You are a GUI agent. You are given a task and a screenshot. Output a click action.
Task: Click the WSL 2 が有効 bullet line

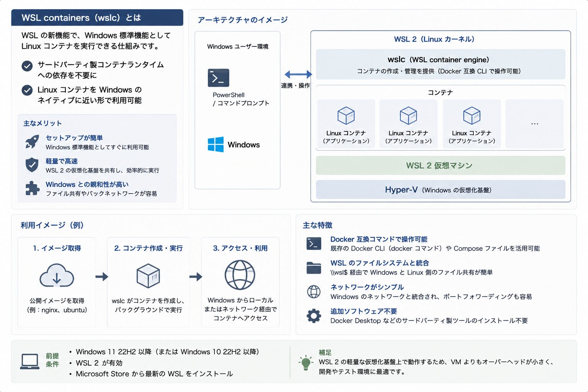[96, 363]
